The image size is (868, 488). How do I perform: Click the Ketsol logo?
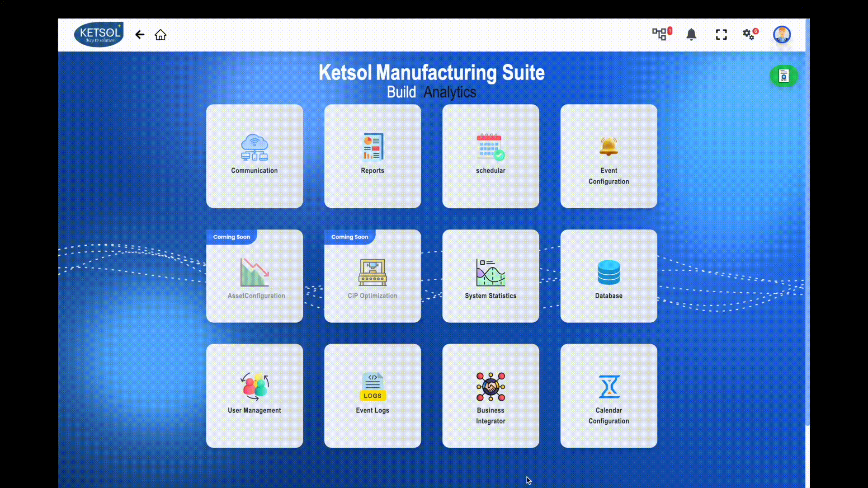99,35
